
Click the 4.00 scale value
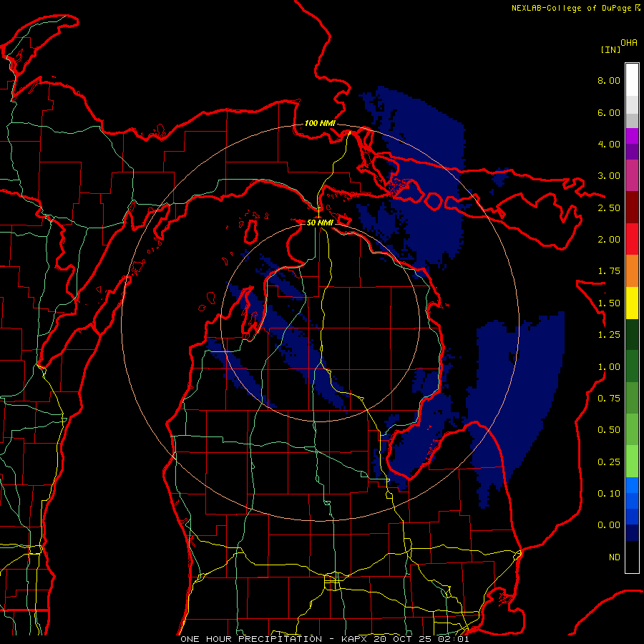[609, 144]
